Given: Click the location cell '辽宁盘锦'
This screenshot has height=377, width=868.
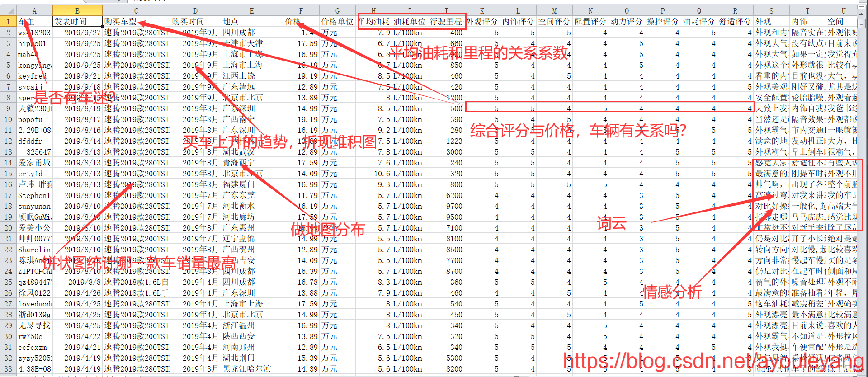Looking at the screenshot, I should pyautogui.click(x=252, y=239).
